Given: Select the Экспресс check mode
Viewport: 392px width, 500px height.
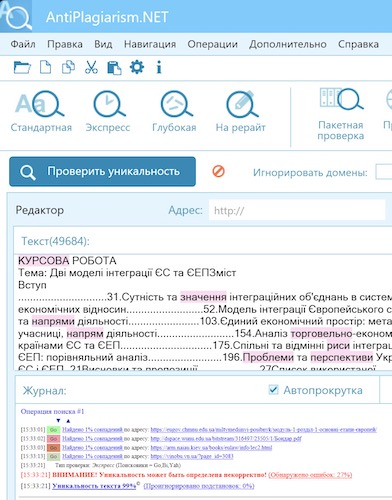Looking at the screenshot, I should coord(108,112).
